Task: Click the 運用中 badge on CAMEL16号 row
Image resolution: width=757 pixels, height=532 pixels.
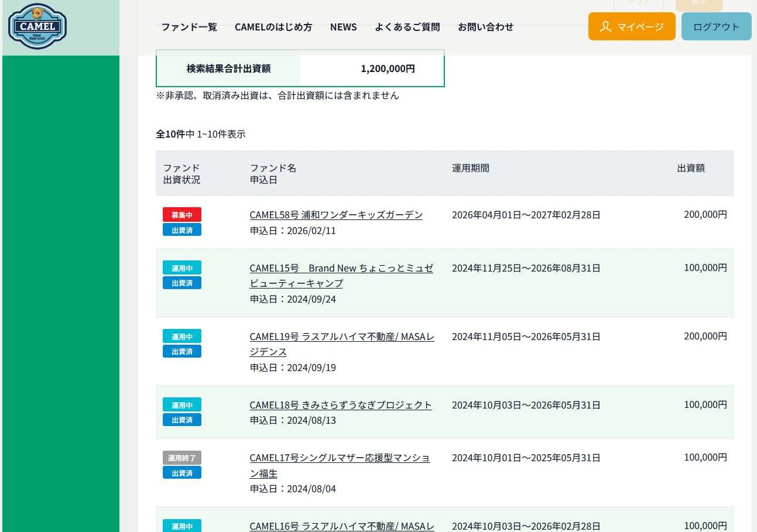Action: 181,526
